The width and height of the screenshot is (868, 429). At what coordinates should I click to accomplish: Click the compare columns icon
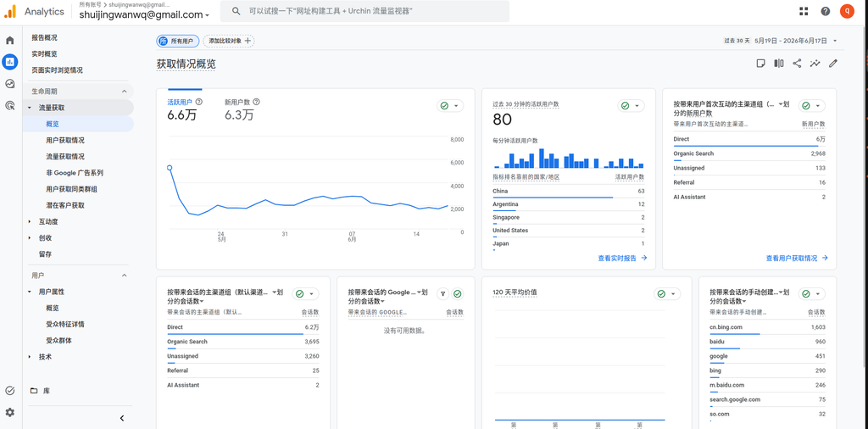tap(779, 64)
